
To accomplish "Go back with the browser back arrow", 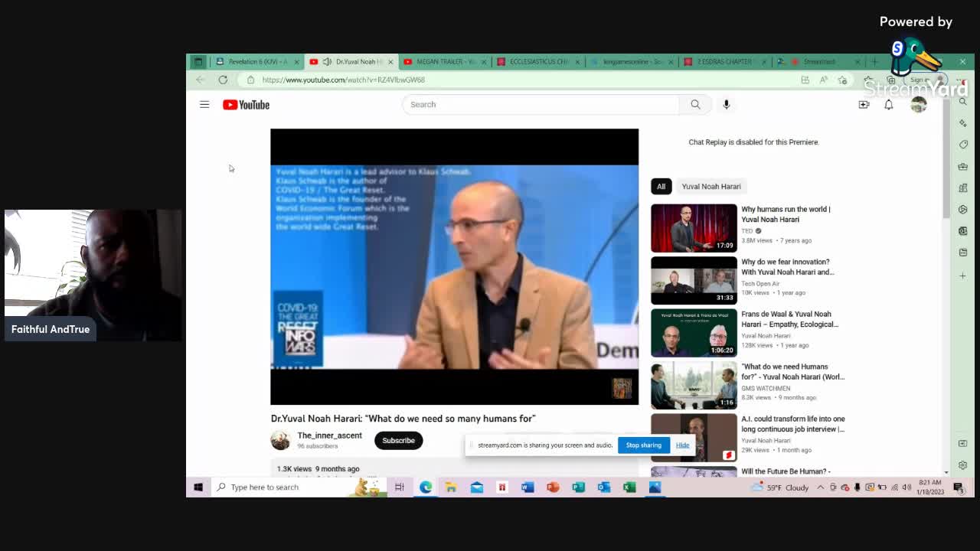I will pos(201,80).
